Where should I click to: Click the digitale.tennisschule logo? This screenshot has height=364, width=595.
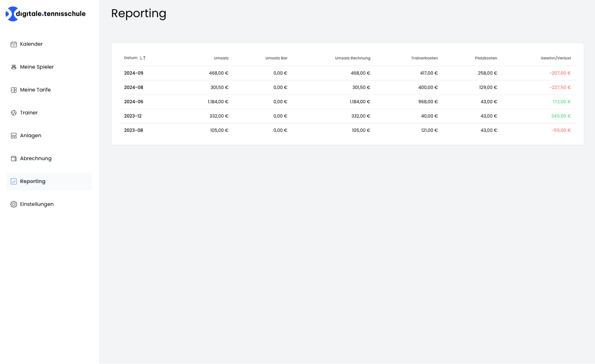pyautogui.click(x=46, y=14)
